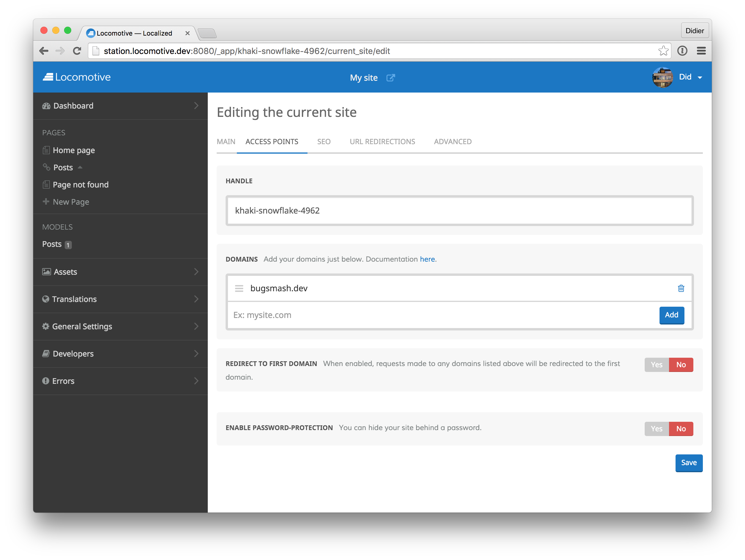The image size is (745, 560).
Task: Toggle Redirect to First Domain to No
Action: click(681, 365)
